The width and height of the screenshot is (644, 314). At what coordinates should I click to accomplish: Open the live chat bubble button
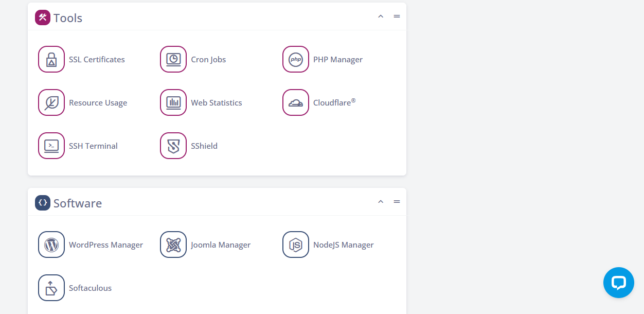[618, 283]
